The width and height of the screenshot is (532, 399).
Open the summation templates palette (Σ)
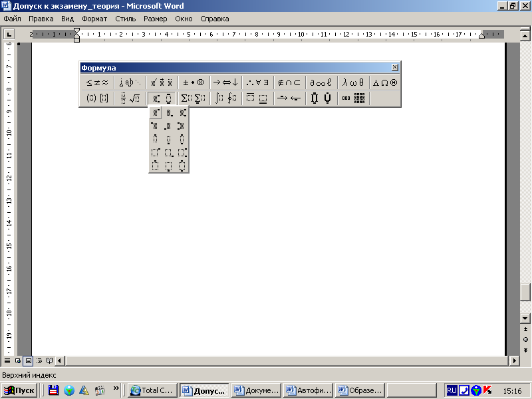[x=194, y=98]
